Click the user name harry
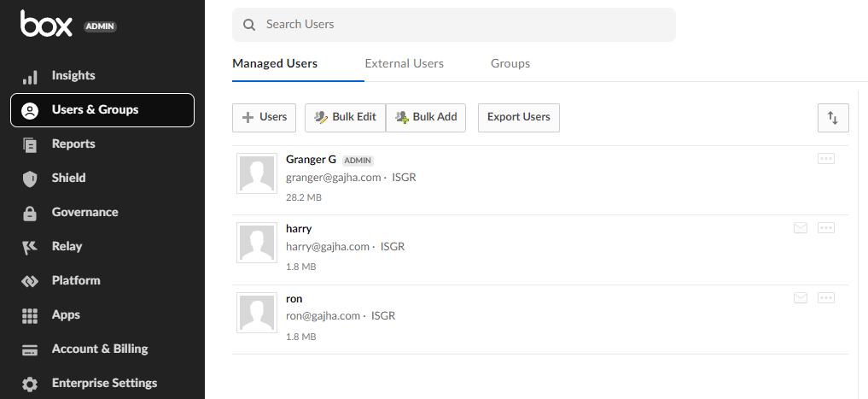868x399 pixels. coord(299,229)
